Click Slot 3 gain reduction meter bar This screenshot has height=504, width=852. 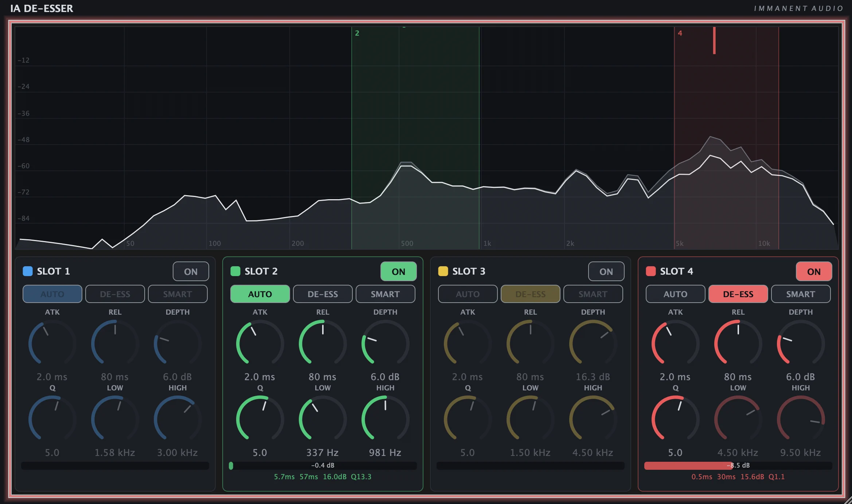(531, 465)
